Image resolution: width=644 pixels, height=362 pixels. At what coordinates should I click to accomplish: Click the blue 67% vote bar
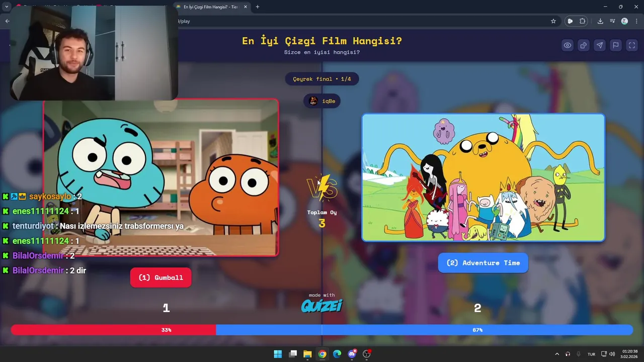pyautogui.click(x=425, y=330)
